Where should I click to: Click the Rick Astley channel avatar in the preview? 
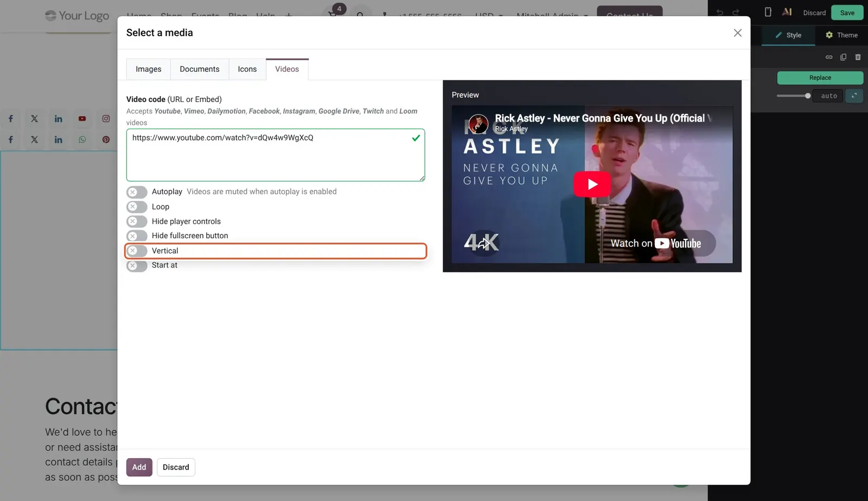pyautogui.click(x=478, y=124)
